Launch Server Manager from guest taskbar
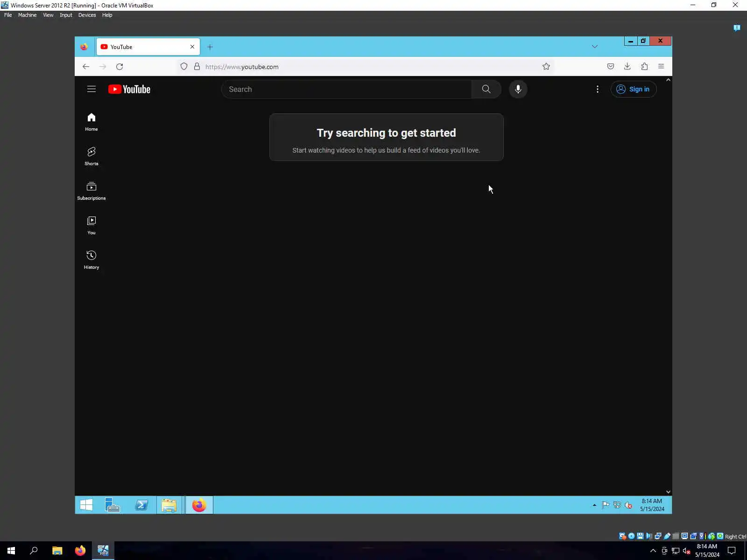 coord(113,505)
